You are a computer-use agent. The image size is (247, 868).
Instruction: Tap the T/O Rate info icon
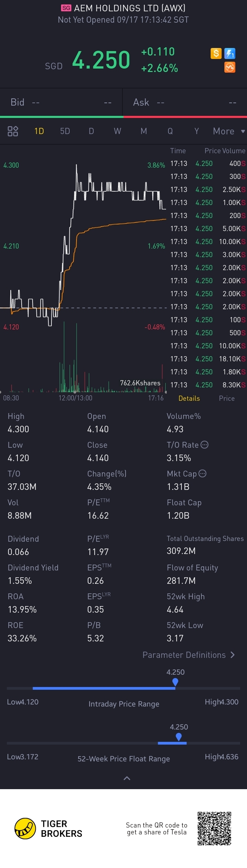[x=204, y=445]
